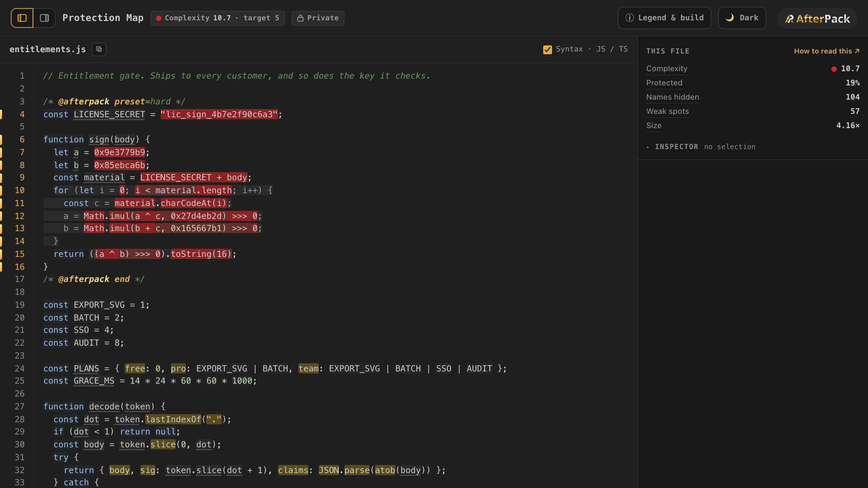Click the 0x85ebca6b constant on line 8
Screen dimensions: 868x488
(x=120, y=165)
